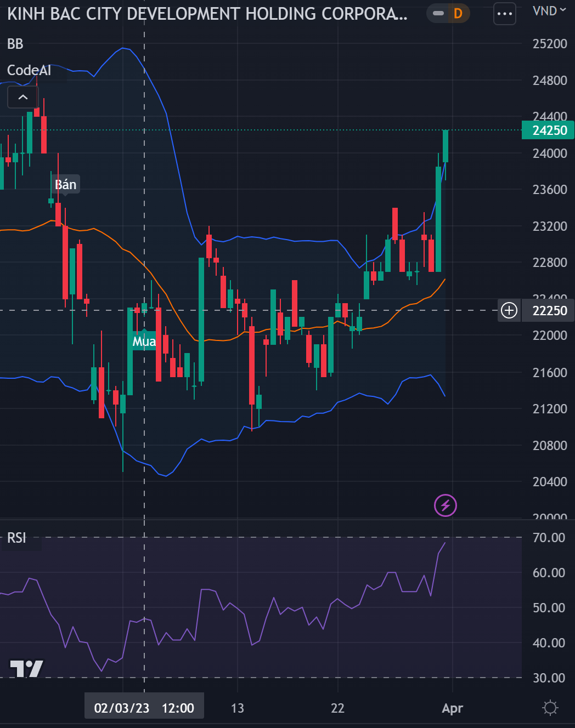Viewport: 575px width, 728px height.
Task: Open the three-dots more options menu
Action: (x=505, y=14)
